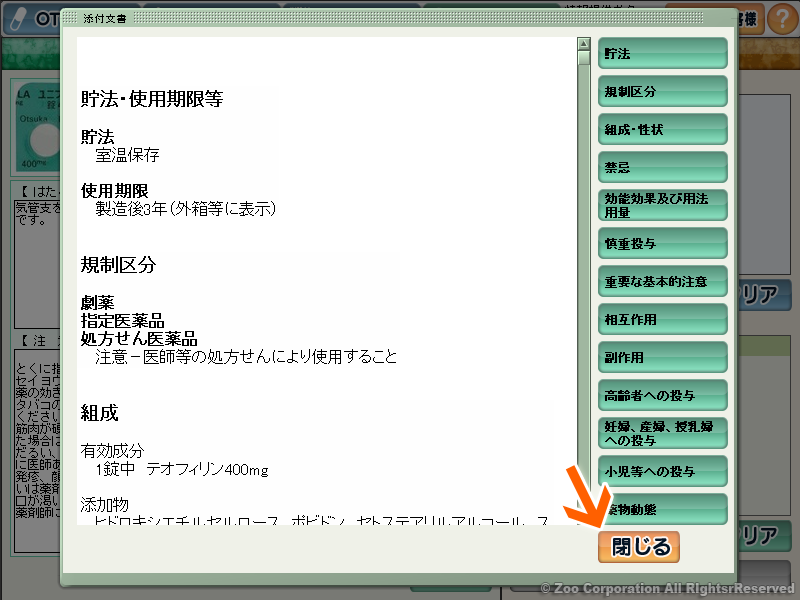Click the 指定医薬品 label
This screenshot has width=800, height=600.
122,320
